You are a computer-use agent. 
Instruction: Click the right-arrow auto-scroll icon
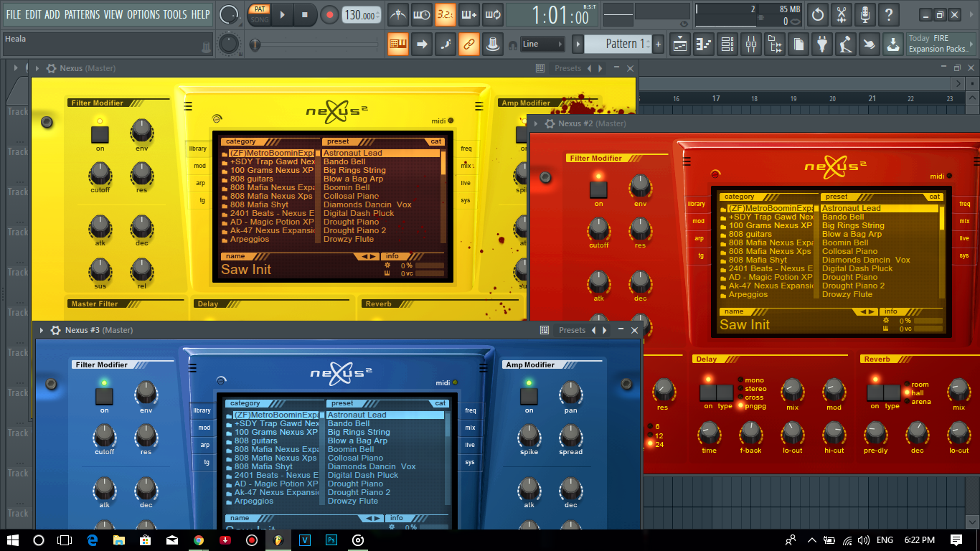coord(422,44)
